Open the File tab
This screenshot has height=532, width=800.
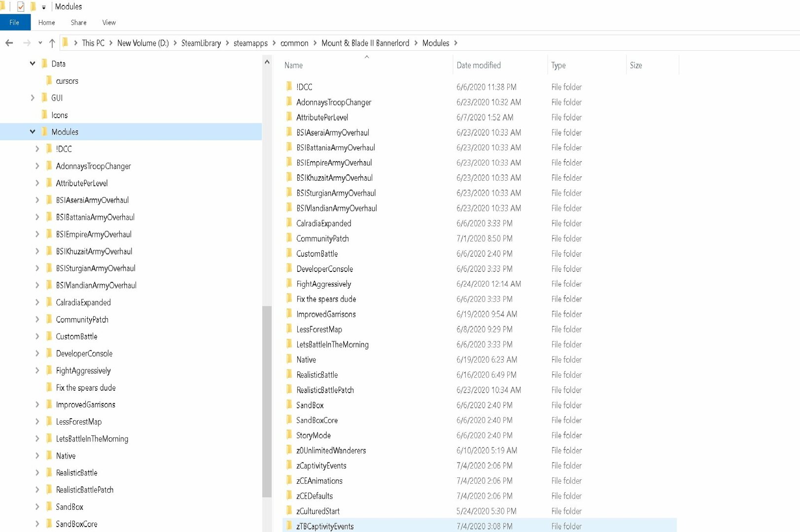(15, 22)
